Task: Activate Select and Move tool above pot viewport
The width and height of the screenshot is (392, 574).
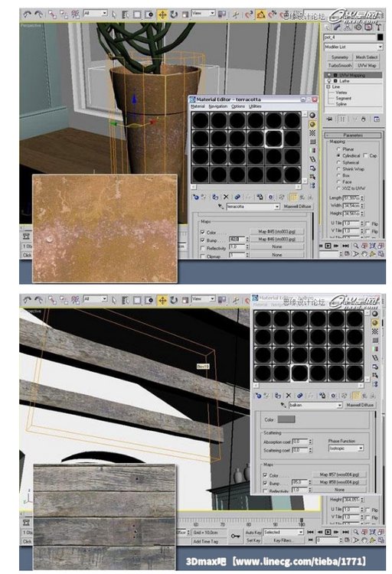Action: click(x=162, y=15)
